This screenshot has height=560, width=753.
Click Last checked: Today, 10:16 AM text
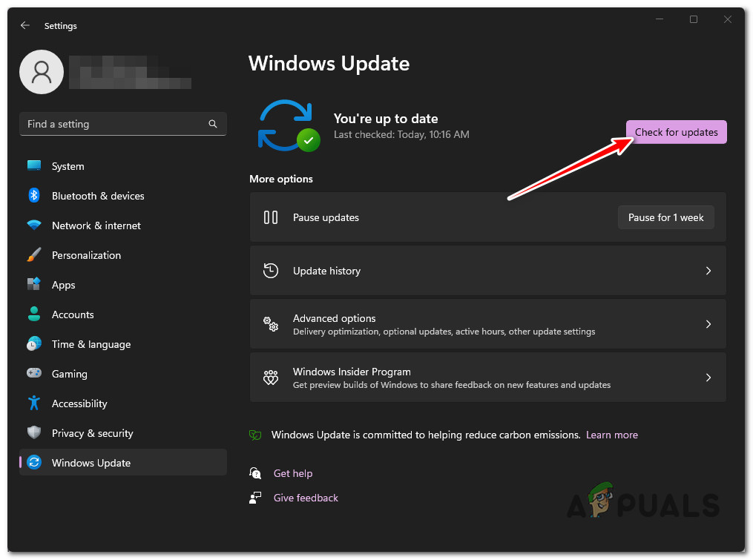click(x=401, y=134)
